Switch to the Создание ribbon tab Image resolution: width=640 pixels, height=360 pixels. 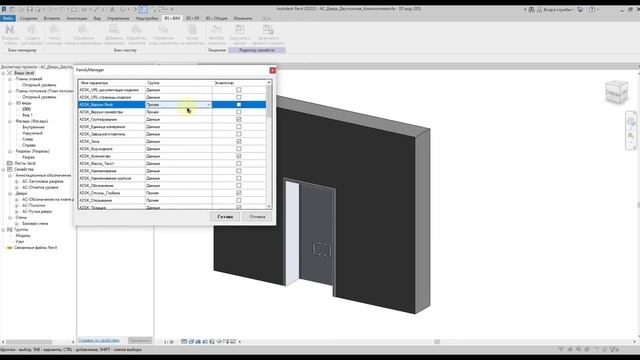coord(28,18)
